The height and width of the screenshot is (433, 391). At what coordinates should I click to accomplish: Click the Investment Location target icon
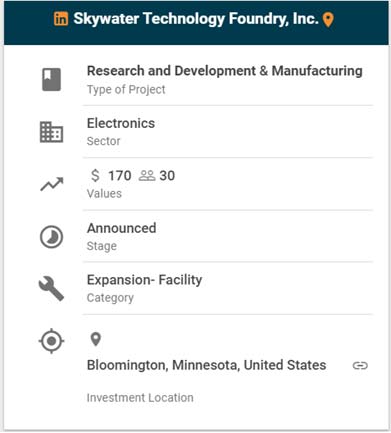(x=51, y=341)
